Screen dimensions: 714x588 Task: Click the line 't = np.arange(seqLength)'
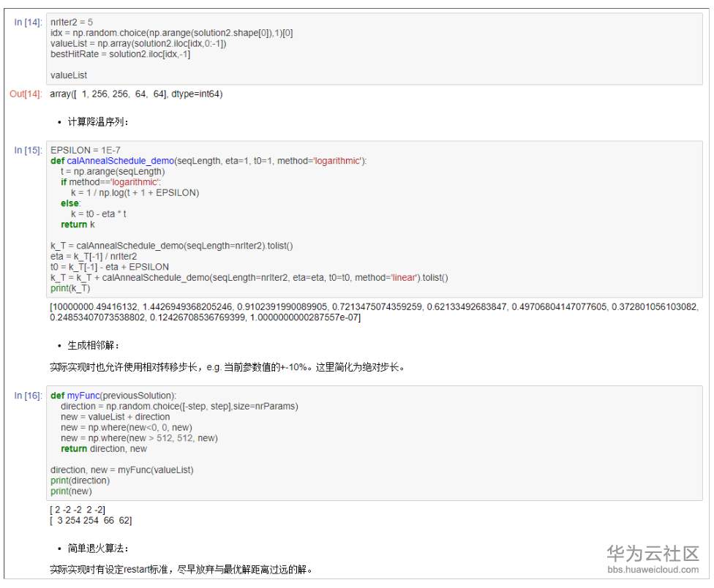(113, 172)
